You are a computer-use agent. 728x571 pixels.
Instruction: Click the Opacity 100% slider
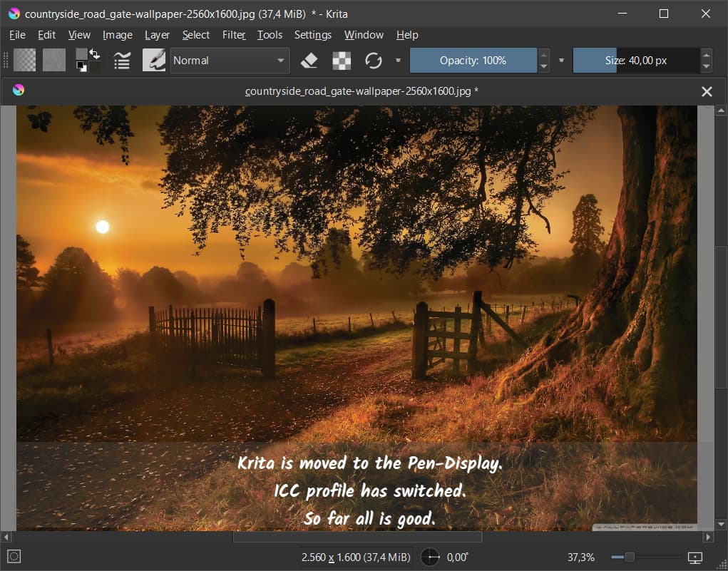(473, 61)
